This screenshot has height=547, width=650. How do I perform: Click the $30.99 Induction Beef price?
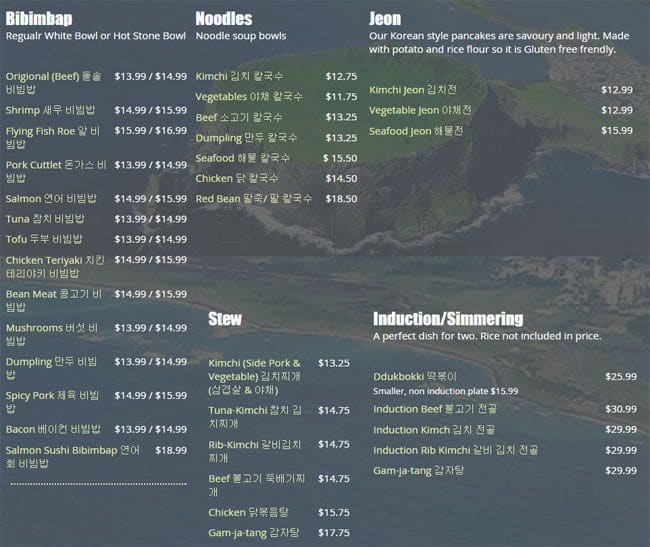620,409
